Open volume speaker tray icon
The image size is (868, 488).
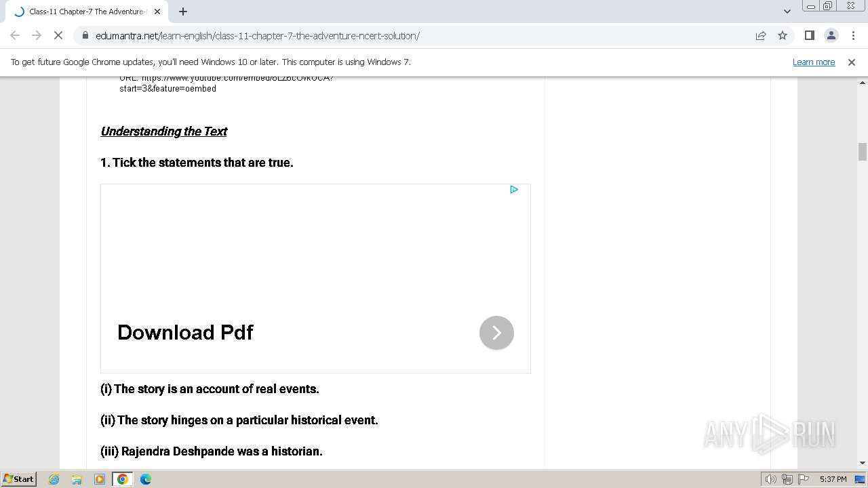coord(771,479)
